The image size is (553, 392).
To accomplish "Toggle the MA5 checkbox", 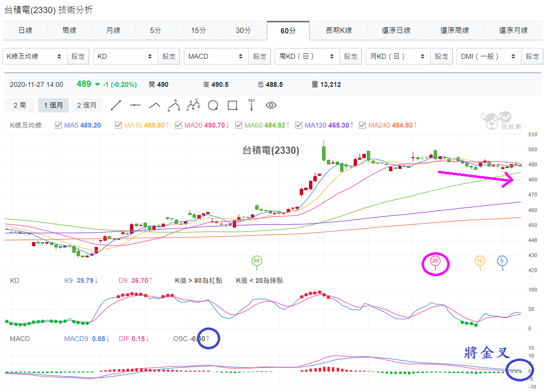I will coord(58,125).
